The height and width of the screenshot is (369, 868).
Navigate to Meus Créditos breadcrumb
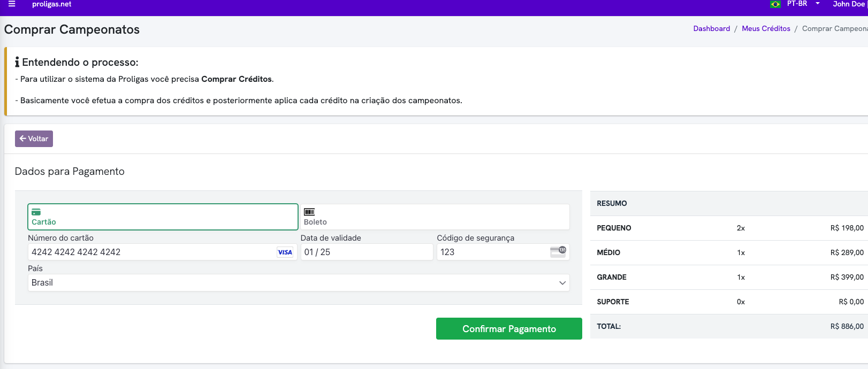coord(766,29)
